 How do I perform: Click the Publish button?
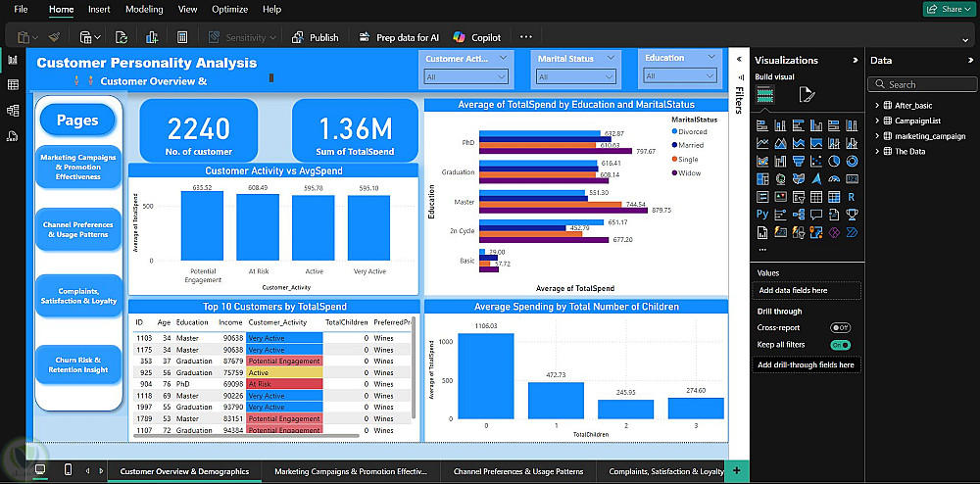point(316,37)
